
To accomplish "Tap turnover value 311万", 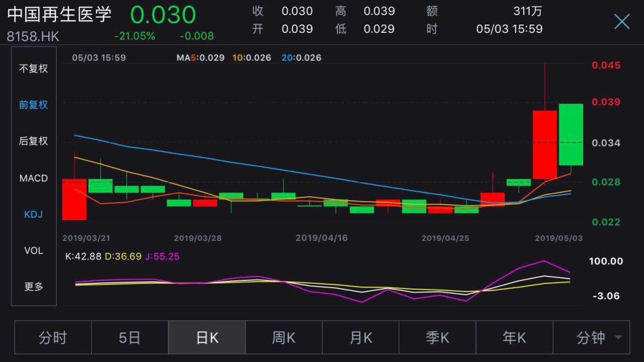I will point(528,11).
